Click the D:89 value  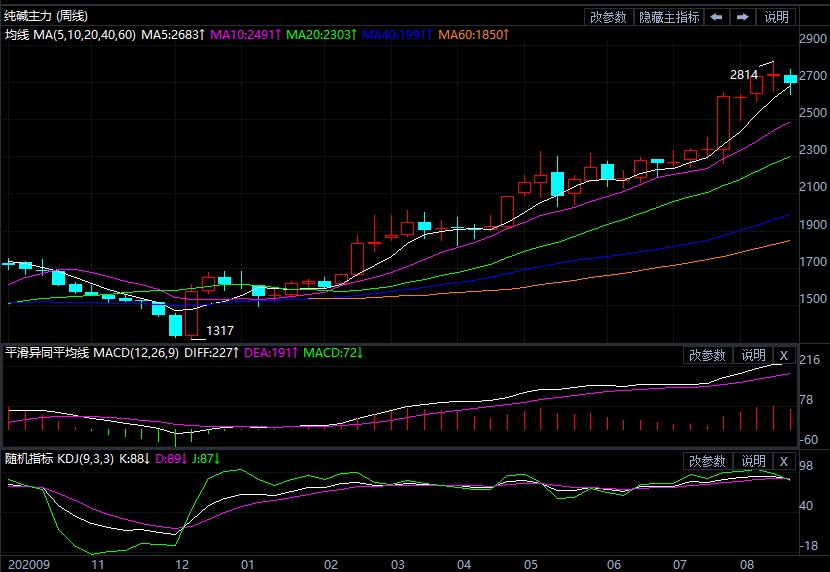click(170, 459)
